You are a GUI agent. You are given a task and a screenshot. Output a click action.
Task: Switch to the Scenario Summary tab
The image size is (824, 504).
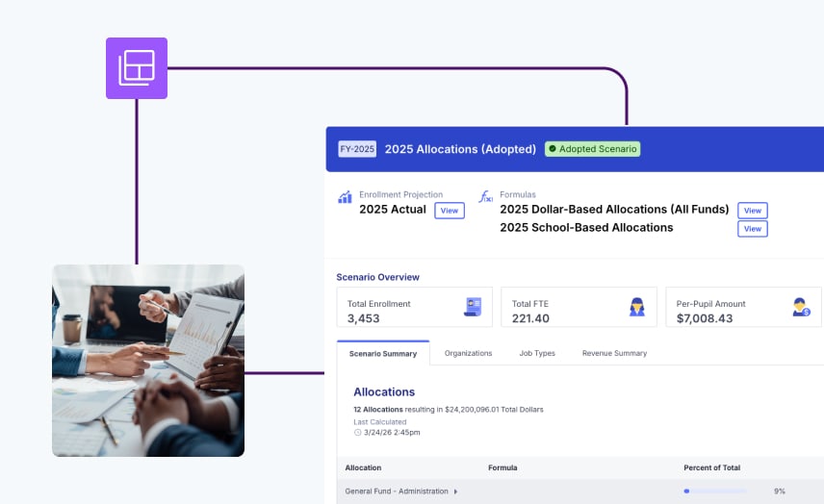click(383, 353)
